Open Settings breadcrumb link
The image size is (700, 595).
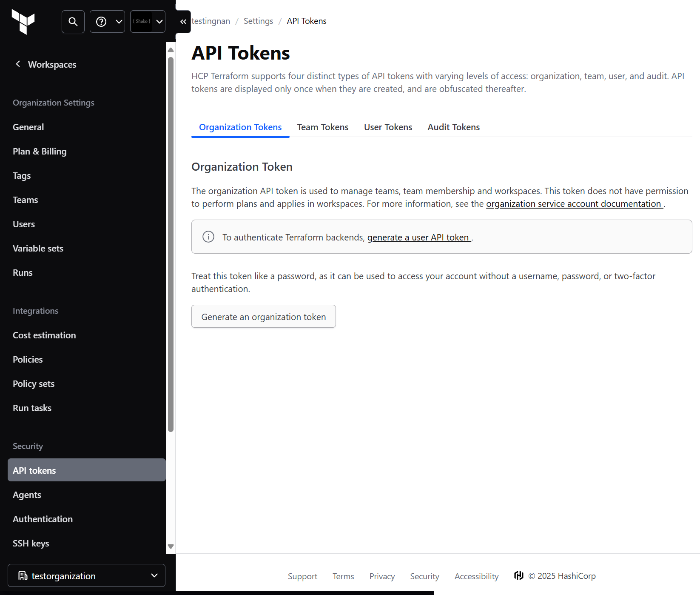258,21
